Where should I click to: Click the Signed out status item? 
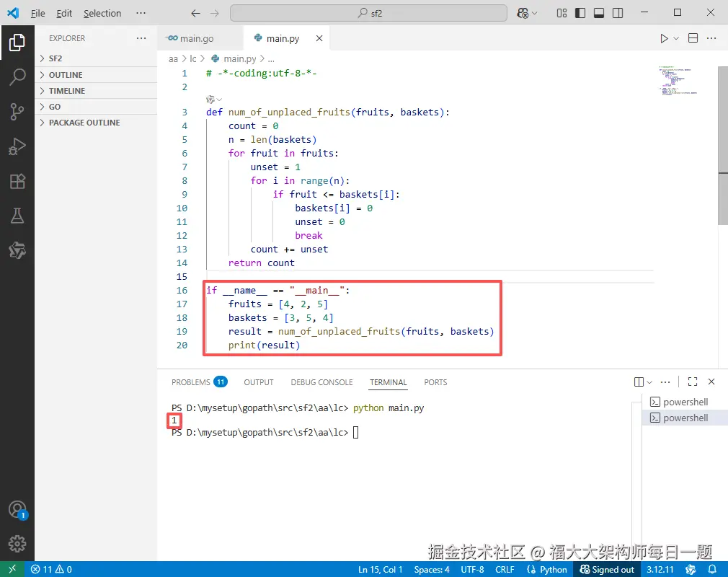[x=608, y=569]
